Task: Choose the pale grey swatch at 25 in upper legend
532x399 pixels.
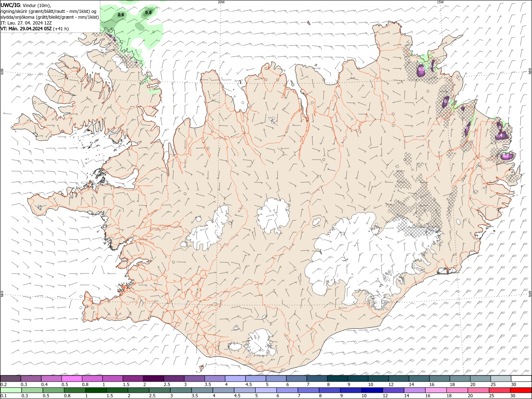Action: coord(501,378)
